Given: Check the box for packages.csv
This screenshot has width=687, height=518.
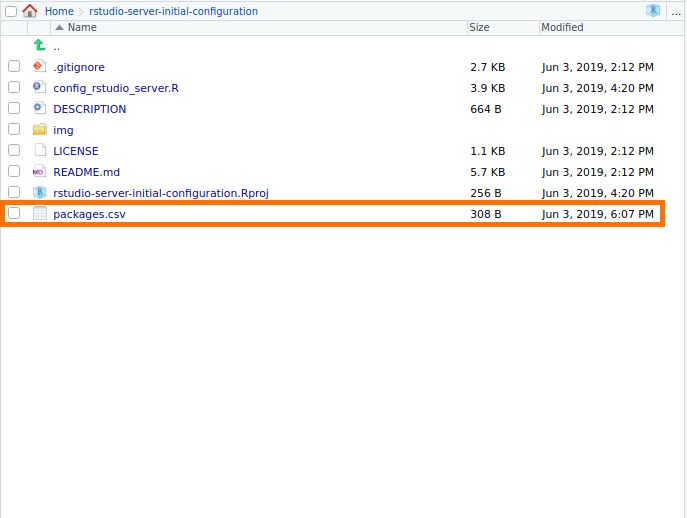Looking at the screenshot, I should (14, 213).
